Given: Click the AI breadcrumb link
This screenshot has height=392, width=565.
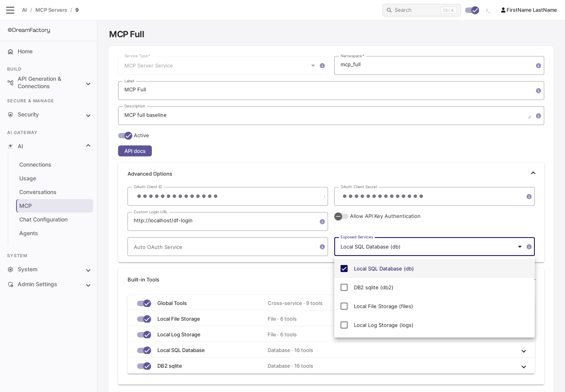Looking at the screenshot, I should tap(24, 10).
